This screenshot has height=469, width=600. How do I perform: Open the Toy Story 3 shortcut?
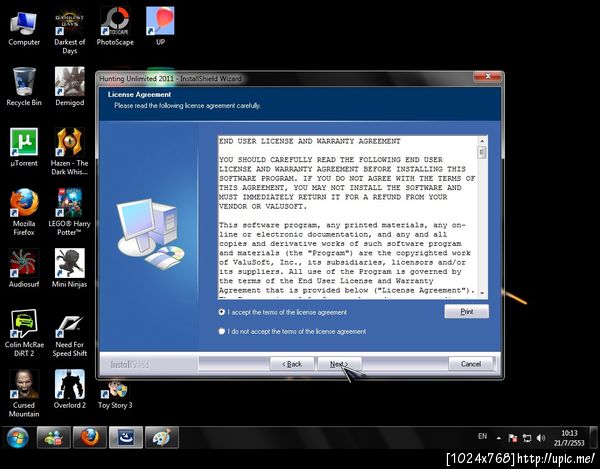pyautogui.click(x=115, y=394)
